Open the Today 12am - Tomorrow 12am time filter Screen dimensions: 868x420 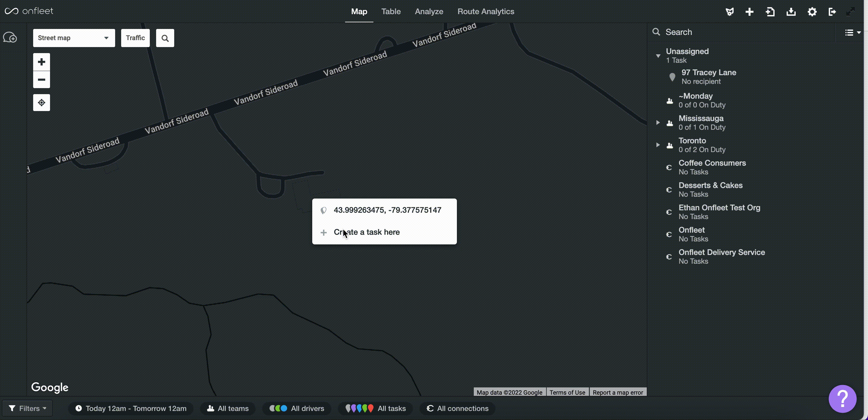131,409
